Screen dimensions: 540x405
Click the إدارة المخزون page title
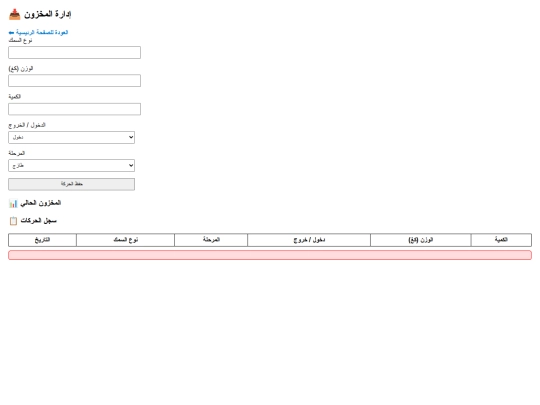48,14
